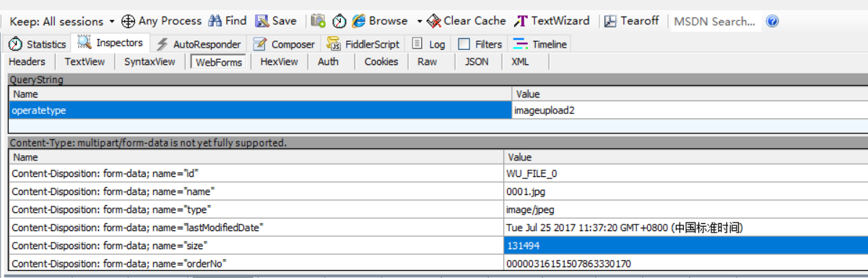Open the FiddlerScript tab
868x278 pixels.
click(x=363, y=44)
